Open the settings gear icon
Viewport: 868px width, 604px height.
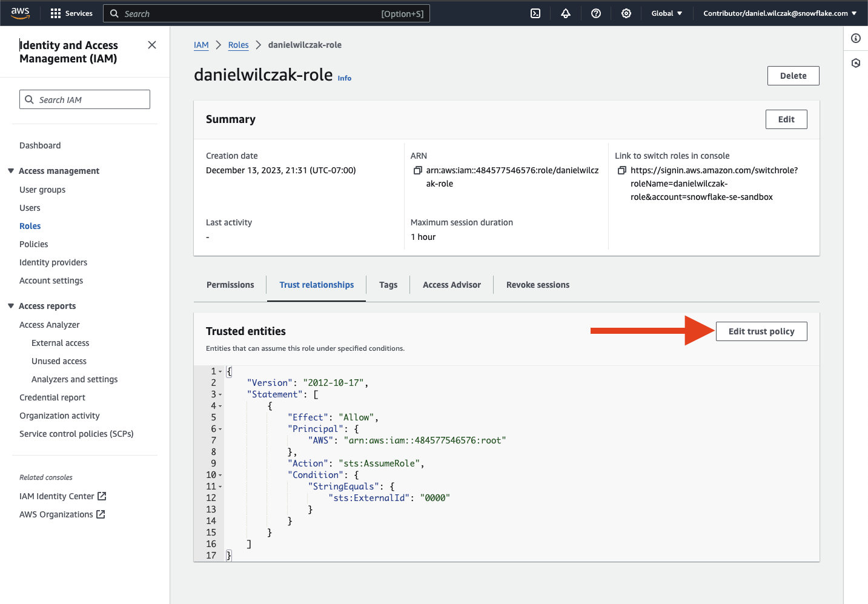click(626, 13)
